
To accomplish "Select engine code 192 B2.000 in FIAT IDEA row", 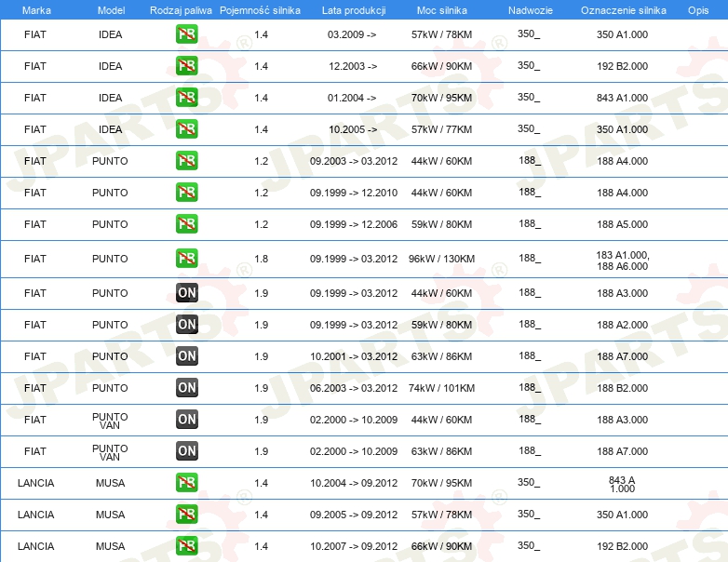I will (622, 66).
